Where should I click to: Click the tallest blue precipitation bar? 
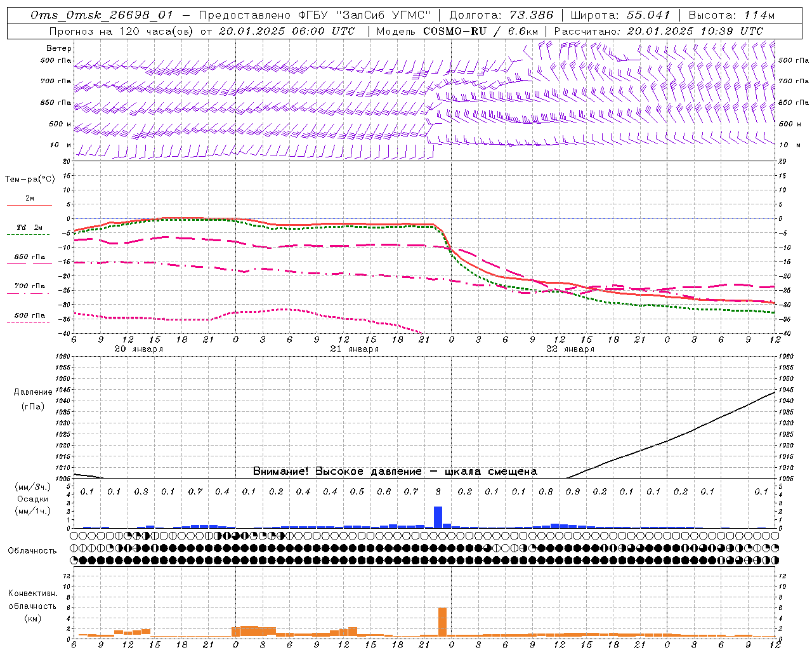tap(438, 517)
